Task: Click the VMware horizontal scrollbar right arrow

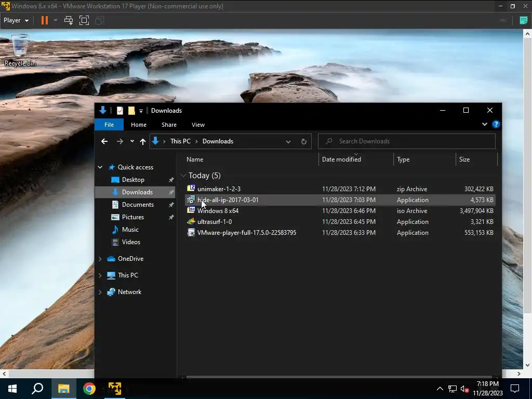Action: click(x=519, y=374)
